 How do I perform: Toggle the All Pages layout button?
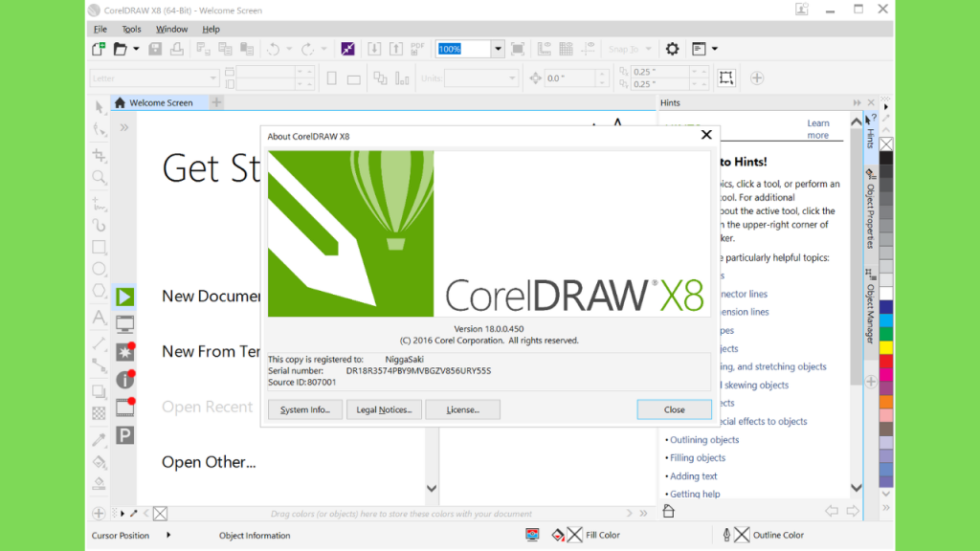(x=380, y=78)
